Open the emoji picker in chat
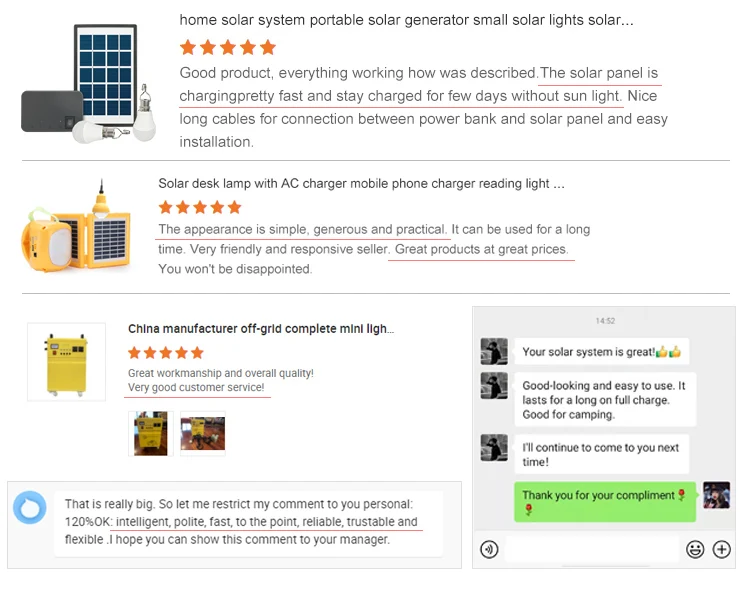750x600 pixels. (x=695, y=549)
